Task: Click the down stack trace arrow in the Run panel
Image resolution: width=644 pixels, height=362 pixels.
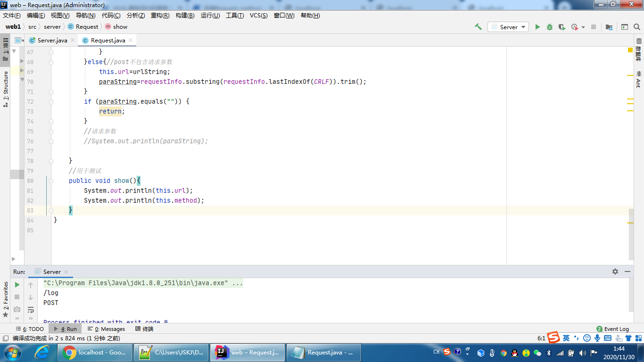Action: [x=31, y=297]
